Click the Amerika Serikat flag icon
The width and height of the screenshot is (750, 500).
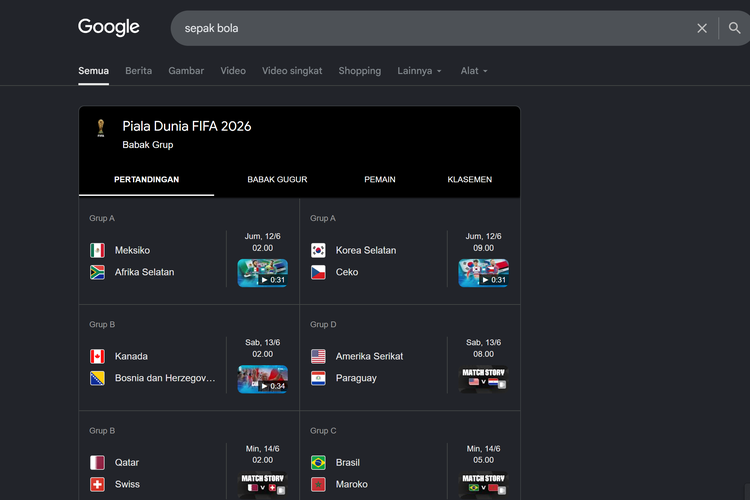(319, 356)
